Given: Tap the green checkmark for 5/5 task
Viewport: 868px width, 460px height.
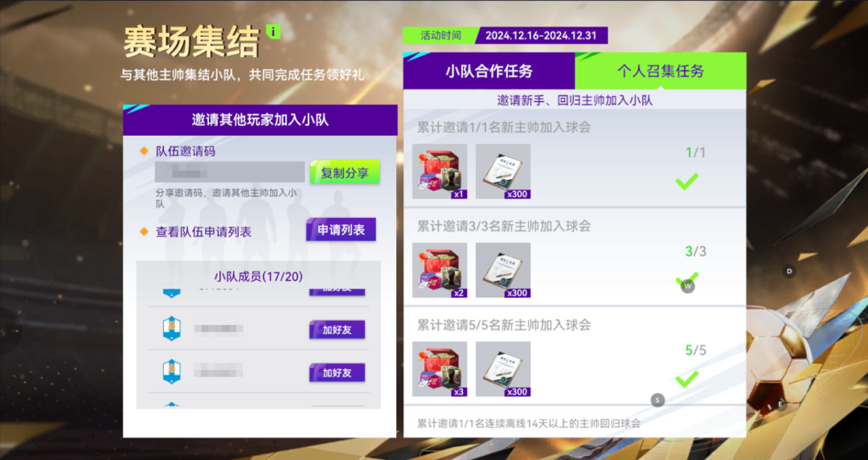Looking at the screenshot, I should pyautogui.click(x=687, y=379).
